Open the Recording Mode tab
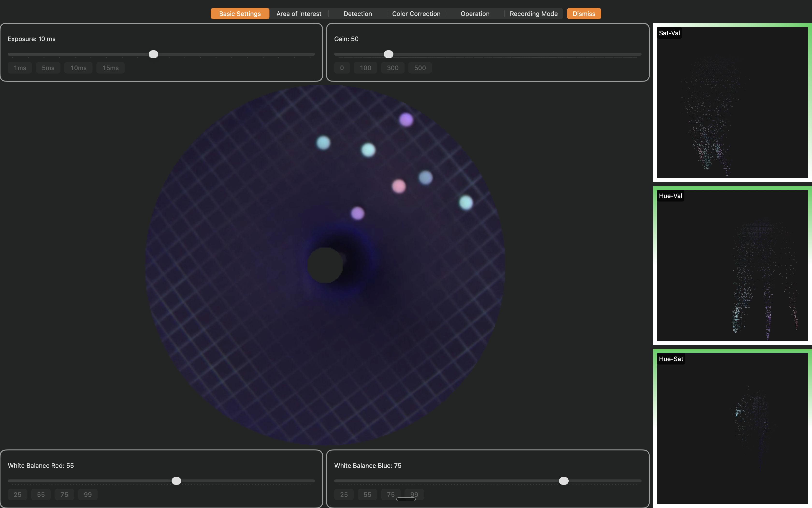 coord(534,14)
